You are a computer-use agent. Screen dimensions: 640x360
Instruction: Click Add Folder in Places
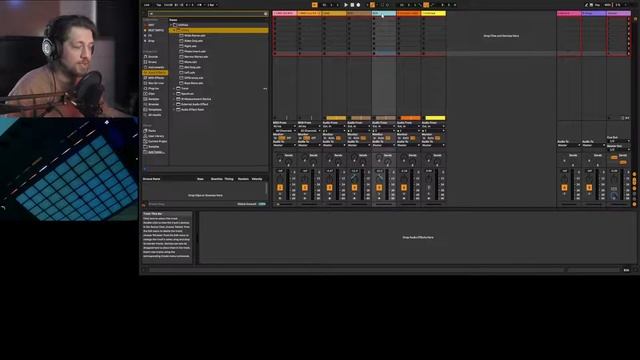point(156,152)
